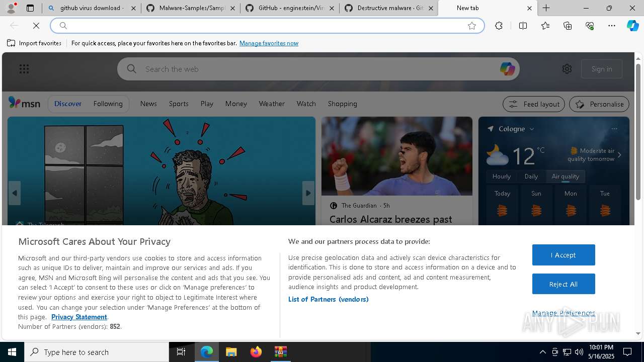This screenshot has height=362, width=644.
Task: Open Manage Preferences link
Action: tap(563, 313)
